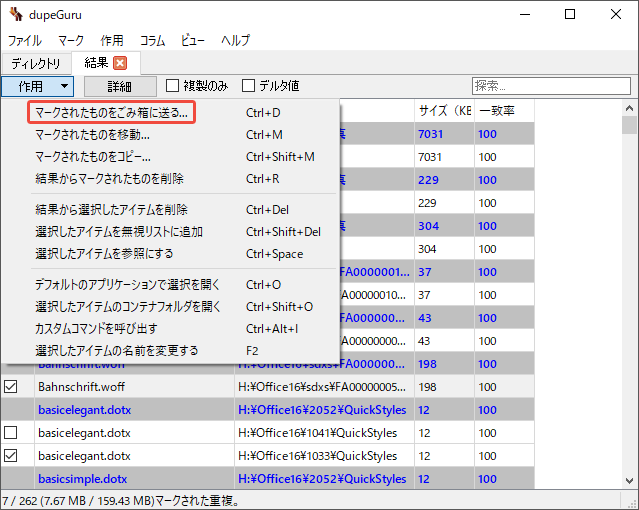Choose カスタムコマンドを呼び出す
This screenshot has width=639, height=510.
pos(170,329)
